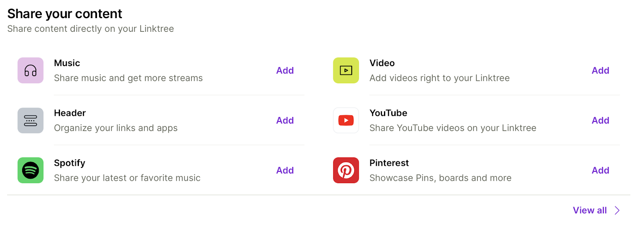Click the green Spotify logo icon
Viewport: 644px width, 229px height.
[31, 170]
